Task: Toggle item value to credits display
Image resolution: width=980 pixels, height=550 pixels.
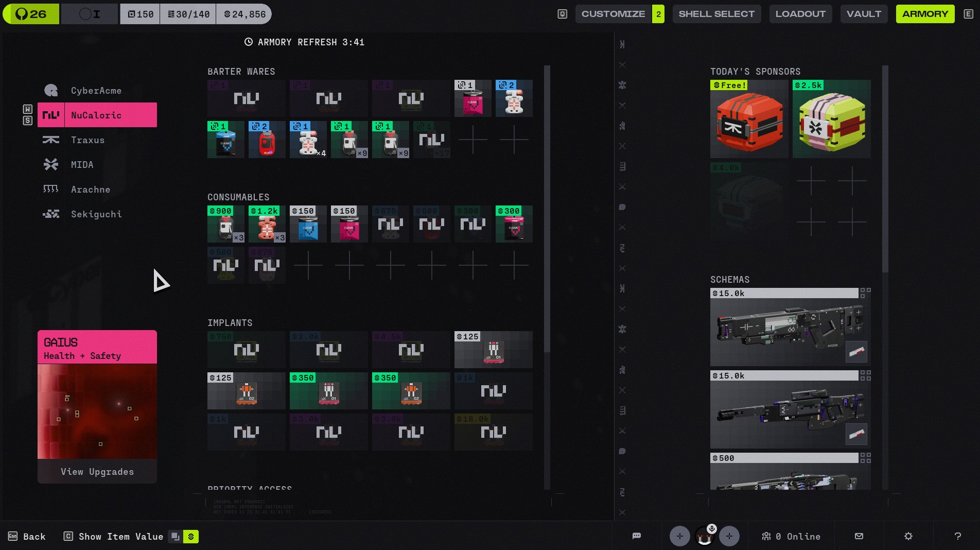Action: pyautogui.click(x=191, y=537)
